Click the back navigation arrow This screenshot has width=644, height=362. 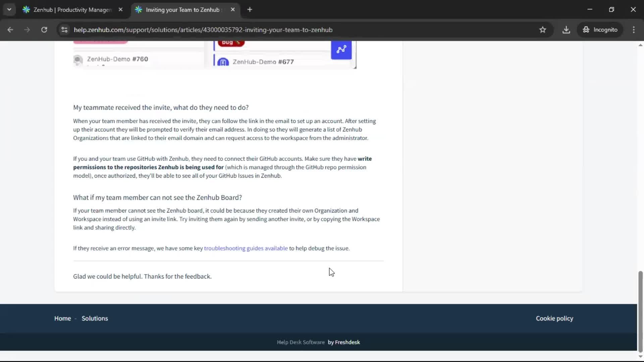pos(10,29)
